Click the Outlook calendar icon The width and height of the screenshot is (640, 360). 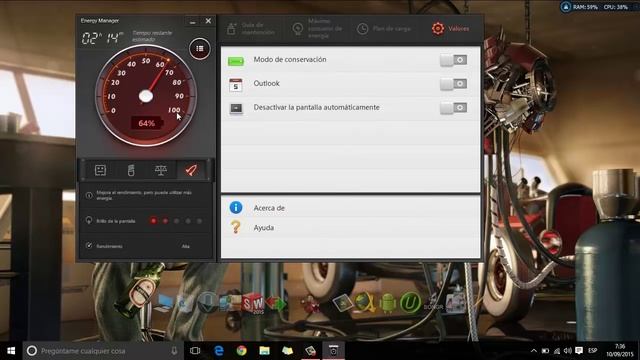tap(236, 85)
